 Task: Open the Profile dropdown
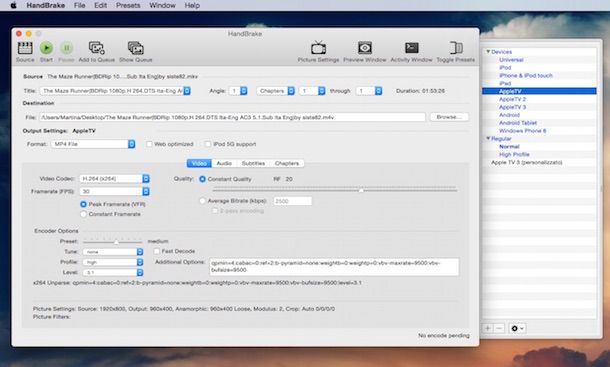click(113, 262)
